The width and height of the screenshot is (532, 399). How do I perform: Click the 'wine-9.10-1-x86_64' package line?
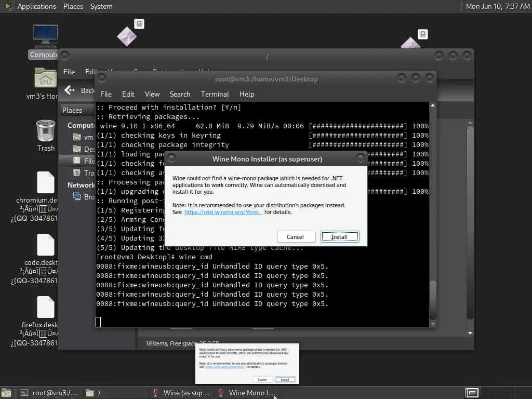coord(262,126)
